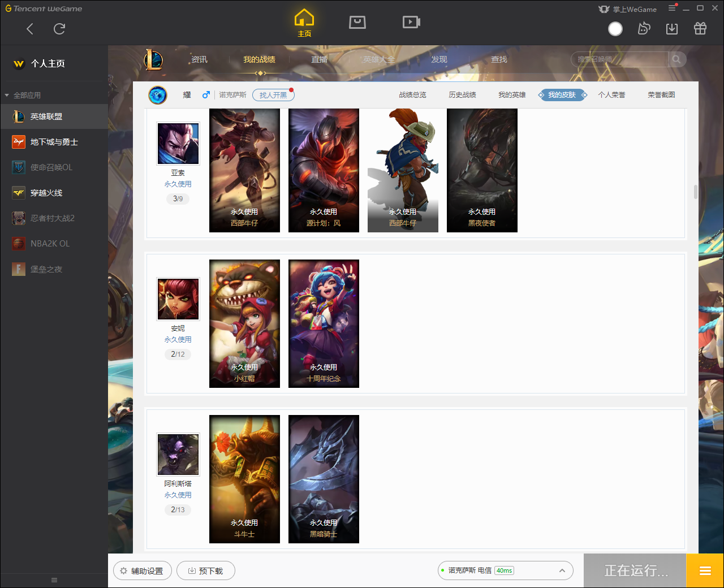This screenshot has height=588, width=724.
Task: Click the 亚索 champion portrait
Action: coord(178,144)
